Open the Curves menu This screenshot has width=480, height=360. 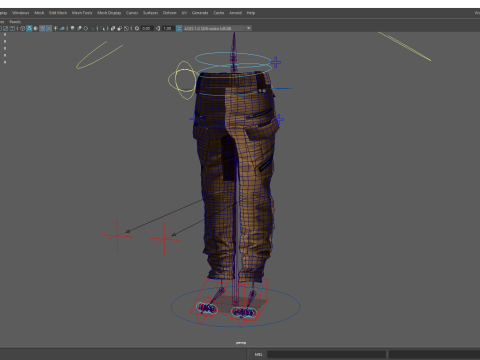coord(132,13)
